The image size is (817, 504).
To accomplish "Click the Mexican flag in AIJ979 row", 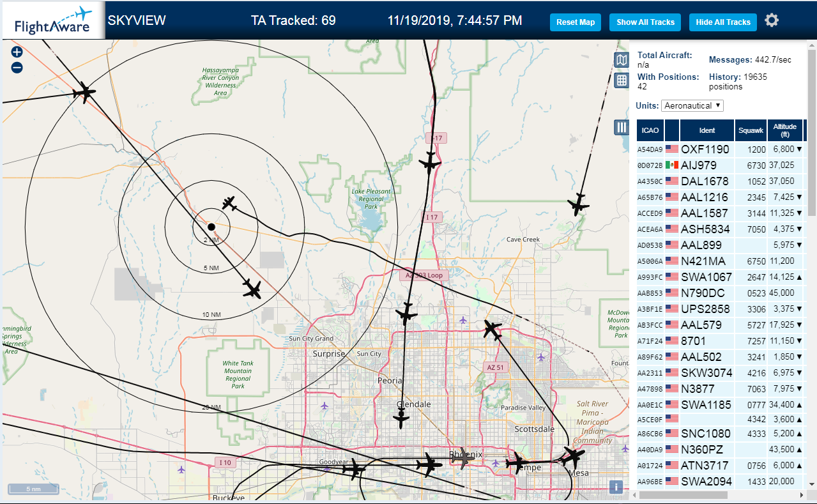I will (671, 165).
